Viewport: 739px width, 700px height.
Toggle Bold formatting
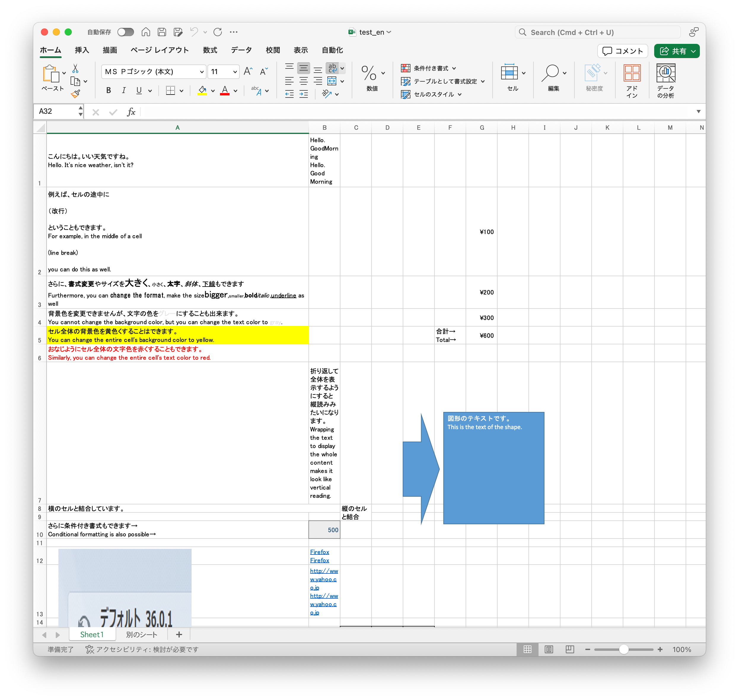tap(108, 90)
